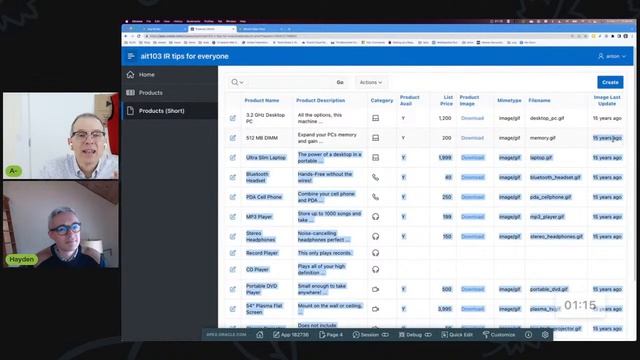Download image for 512 MB DIMM
This screenshot has height=360, width=640.
pyautogui.click(x=472, y=138)
